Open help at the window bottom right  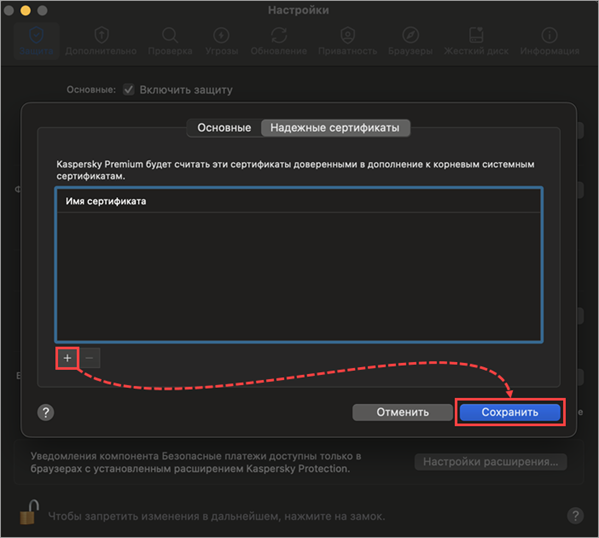tap(575, 515)
